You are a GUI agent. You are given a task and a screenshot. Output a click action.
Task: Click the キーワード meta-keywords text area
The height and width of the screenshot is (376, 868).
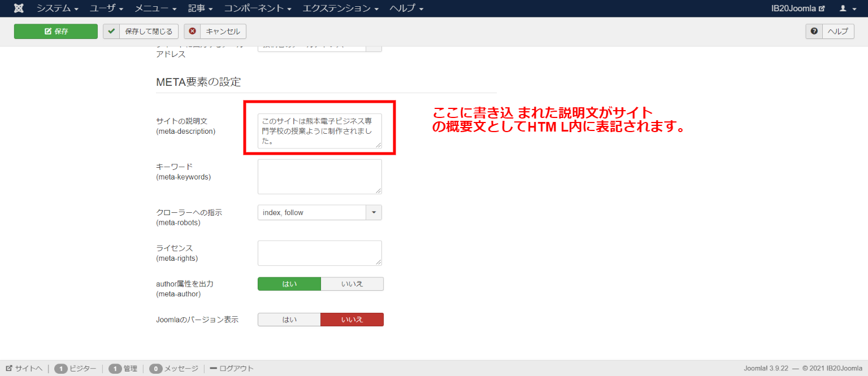(319, 177)
